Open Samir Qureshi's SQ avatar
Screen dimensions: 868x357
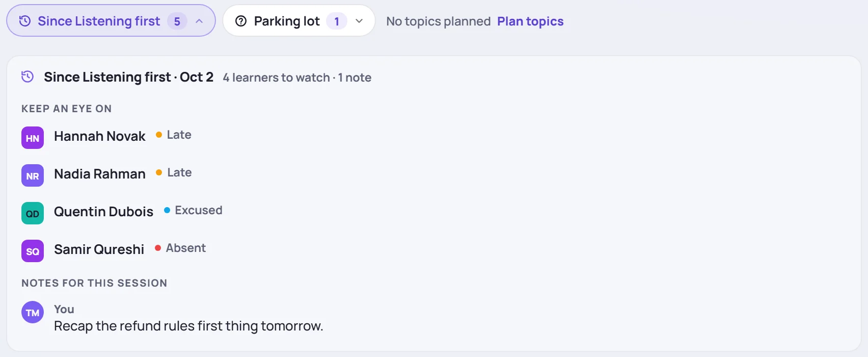pos(33,251)
